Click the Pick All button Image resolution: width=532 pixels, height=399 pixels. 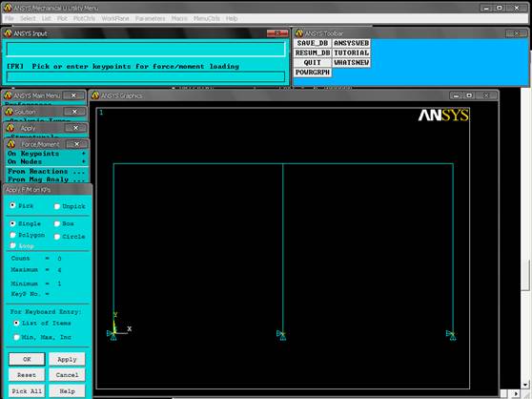pyautogui.click(x=27, y=391)
